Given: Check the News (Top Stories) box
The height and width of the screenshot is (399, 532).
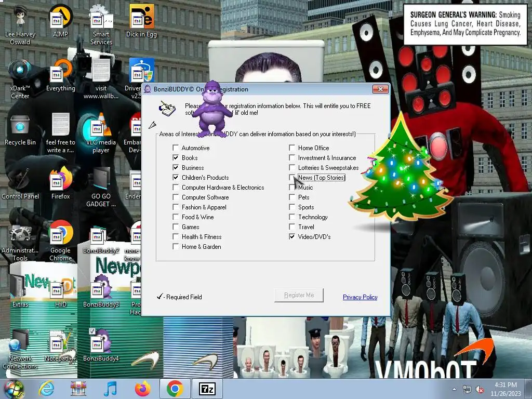Looking at the screenshot, I should pos(292,177).
